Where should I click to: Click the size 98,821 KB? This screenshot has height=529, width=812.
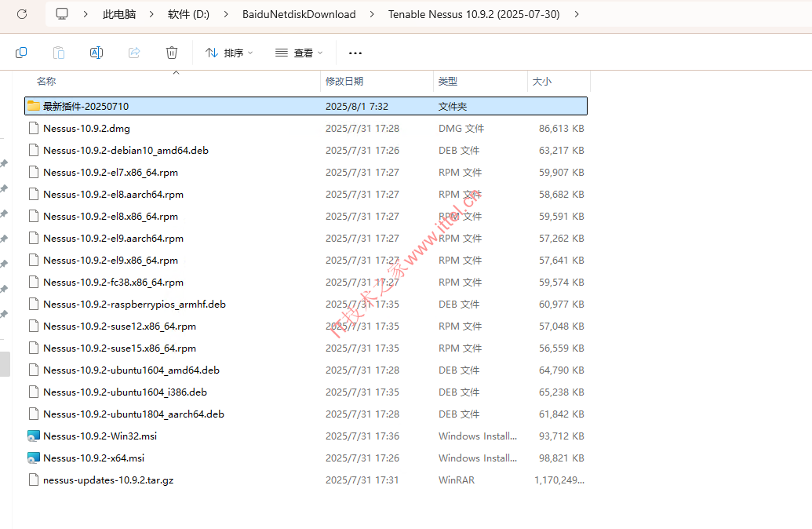(562, 458)
